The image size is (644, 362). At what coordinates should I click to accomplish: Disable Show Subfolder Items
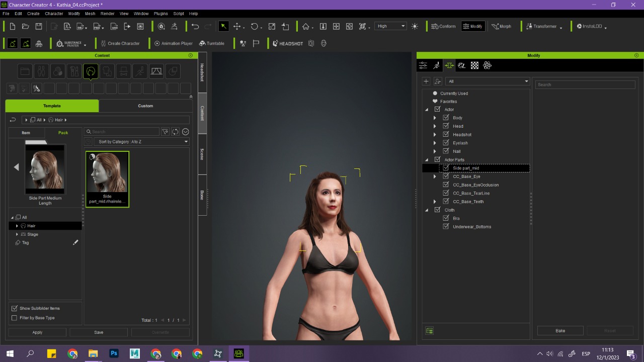coord(14,308)
